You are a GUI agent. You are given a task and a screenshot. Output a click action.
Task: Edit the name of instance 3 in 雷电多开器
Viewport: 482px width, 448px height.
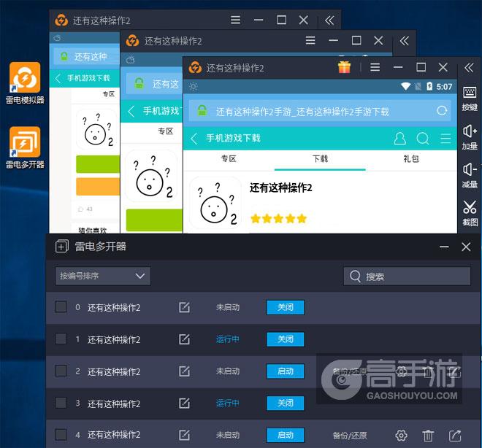point(184,403)
